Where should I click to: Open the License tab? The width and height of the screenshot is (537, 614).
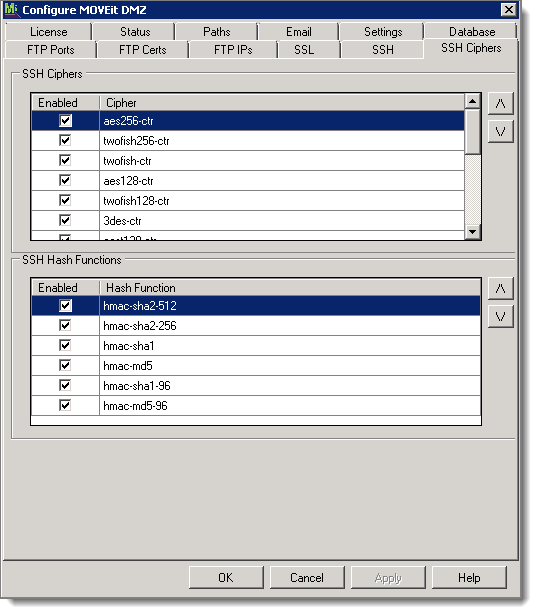(49, 32)
